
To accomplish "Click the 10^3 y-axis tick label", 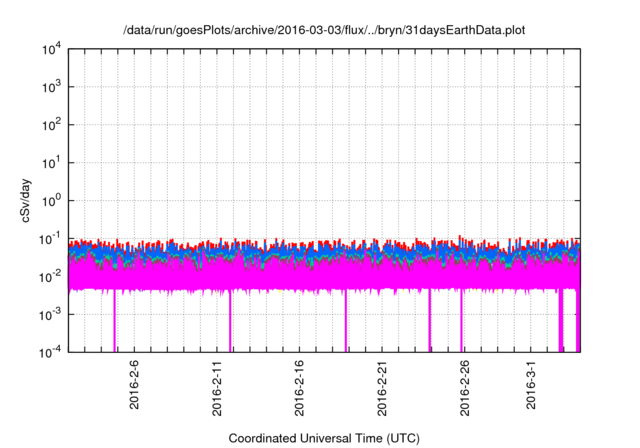I will [x=52, y=88].
